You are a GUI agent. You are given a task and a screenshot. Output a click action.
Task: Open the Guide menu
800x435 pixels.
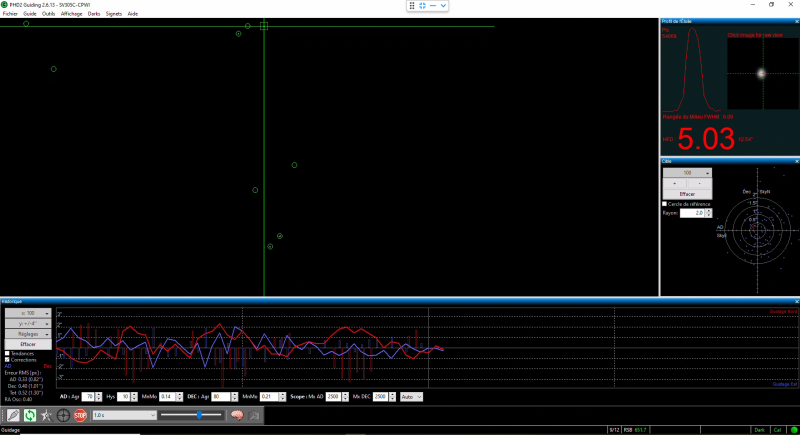pos(30,14)
